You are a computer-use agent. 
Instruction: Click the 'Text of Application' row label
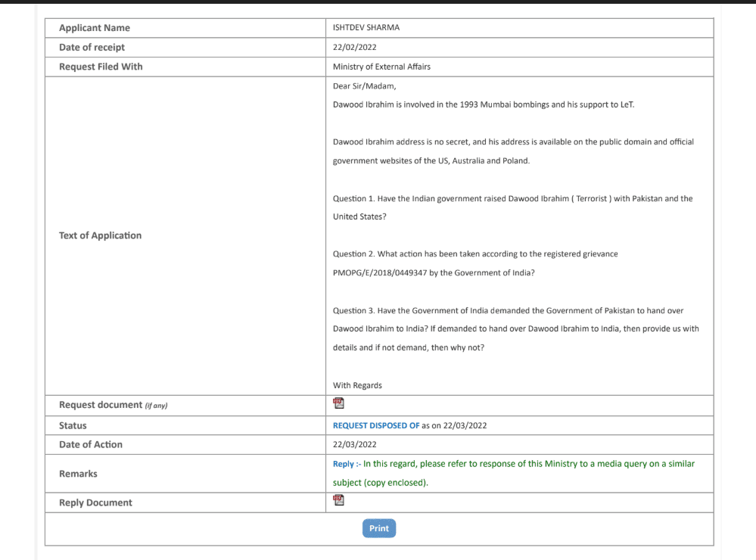click(x=100, y=235)
